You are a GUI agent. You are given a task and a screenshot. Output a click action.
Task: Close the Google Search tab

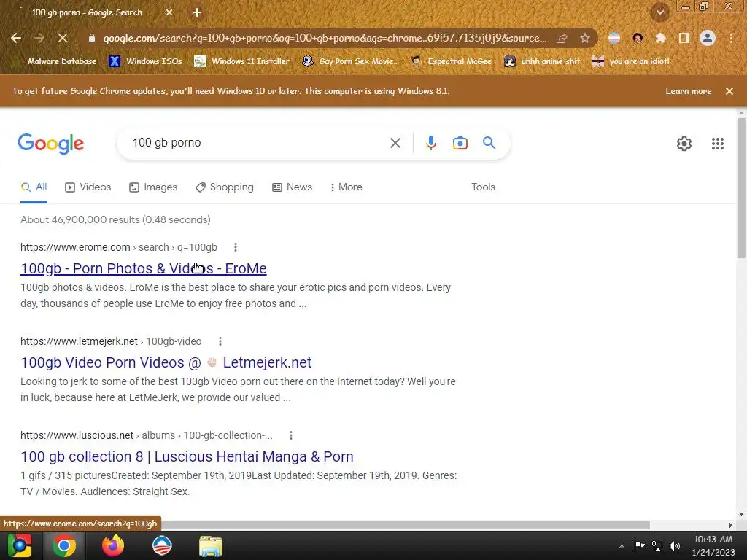169,12
